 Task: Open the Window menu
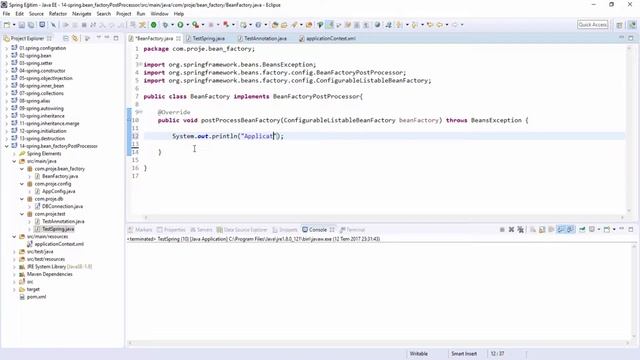159,14
